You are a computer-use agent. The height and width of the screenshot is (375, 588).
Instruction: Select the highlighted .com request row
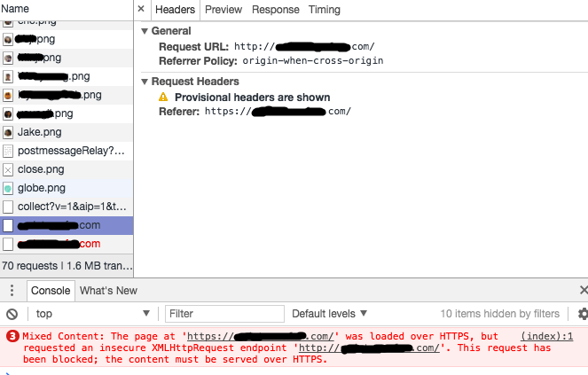click(67, 225)
